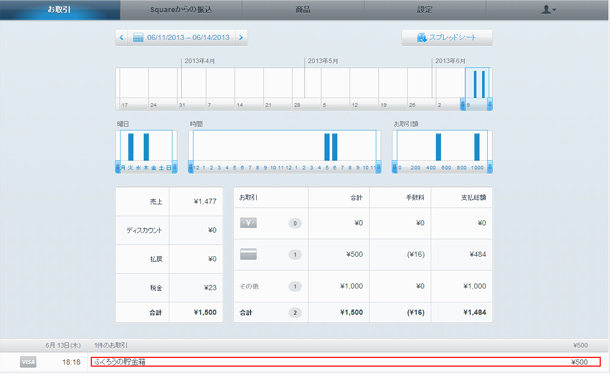Viewport: 610px width, 374px height.
Task: Open the calendar date range picker
Action: tap(181, 38)
